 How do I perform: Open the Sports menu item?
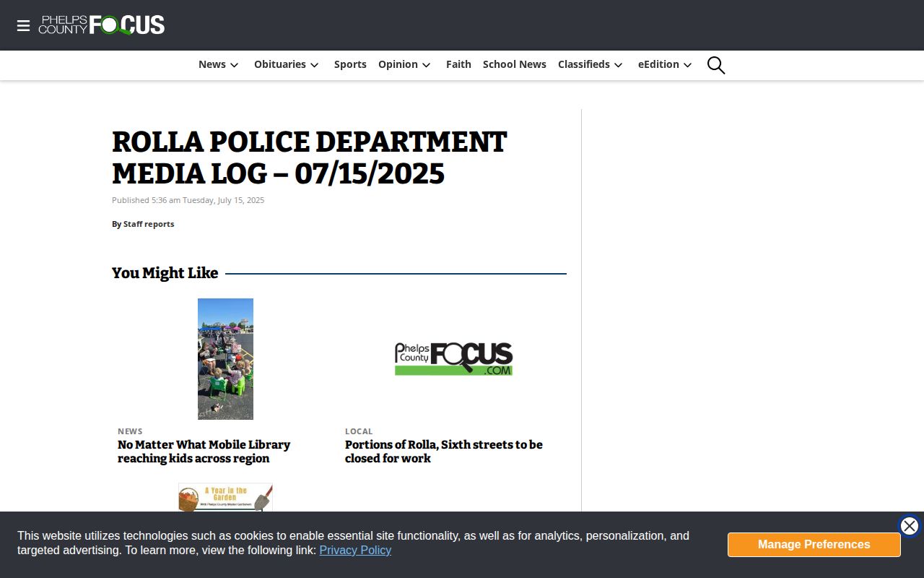coord(350,64)
